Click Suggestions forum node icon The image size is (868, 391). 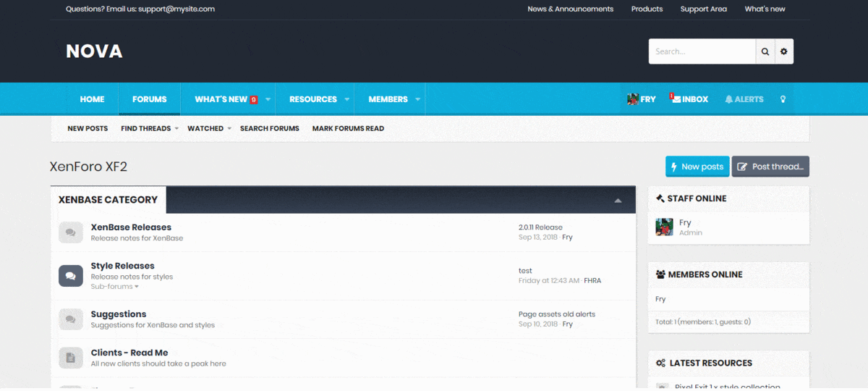71,319
